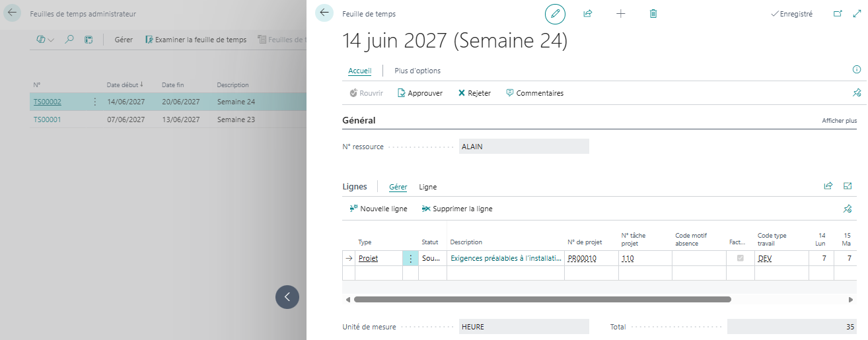Click the search icon in the list toolbar
This screenshot has height=340, width=868.
point(69,40)
